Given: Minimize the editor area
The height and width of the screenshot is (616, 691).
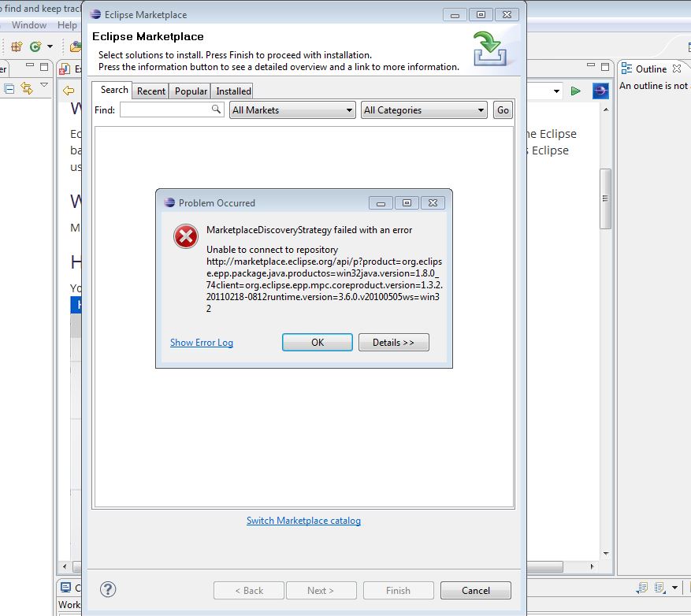Looking at the screenshot, I should (591, 65).
